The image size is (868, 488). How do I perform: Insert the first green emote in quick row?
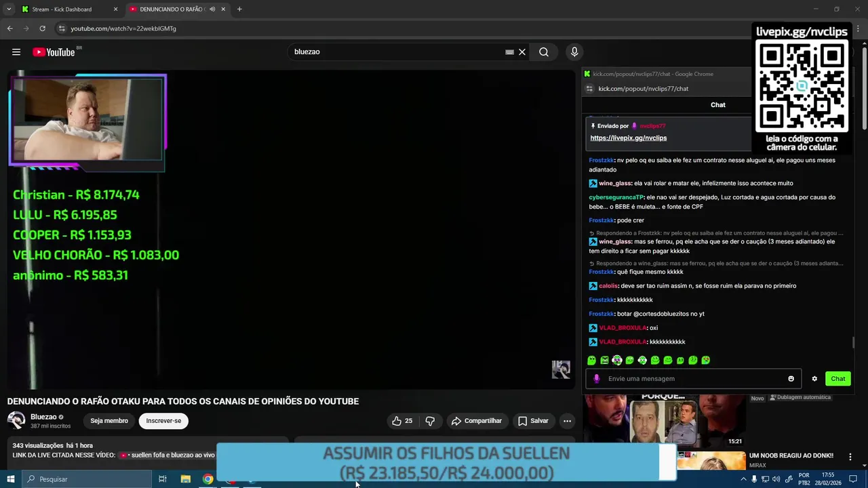tap(592, 361)
